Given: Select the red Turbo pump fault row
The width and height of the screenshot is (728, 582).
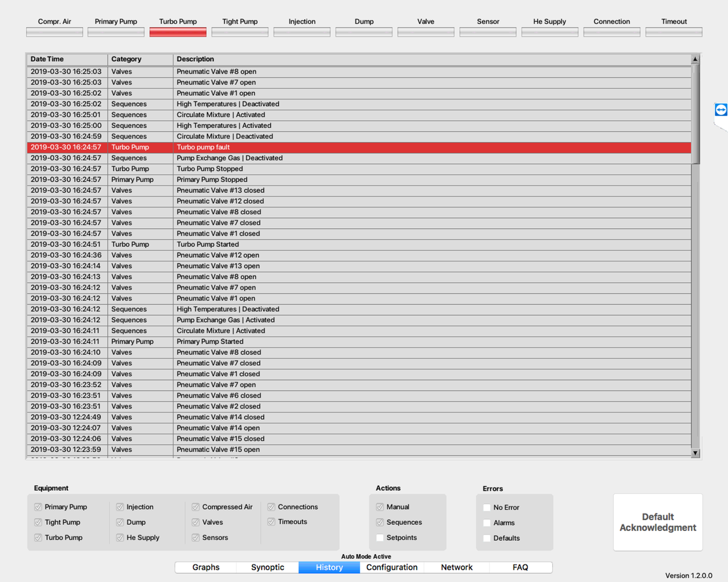Looking at the screenshot, I should pyautogui.click(x=358, y=147).
